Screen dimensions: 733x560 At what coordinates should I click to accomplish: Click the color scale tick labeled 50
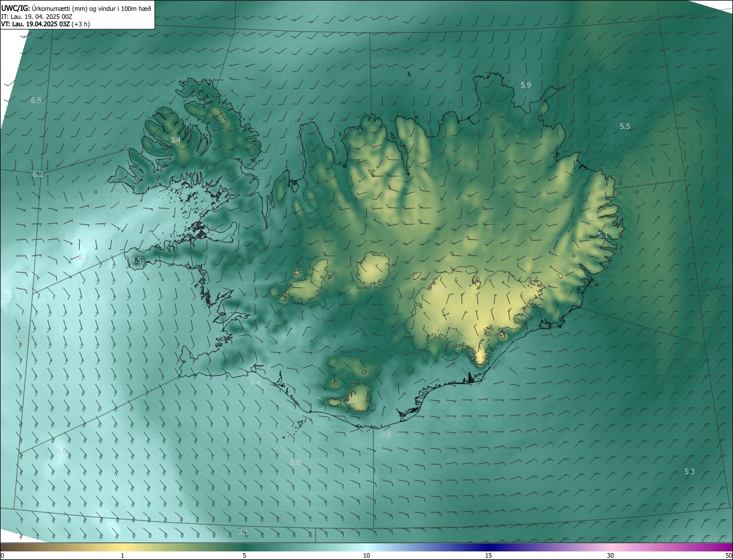728,555
